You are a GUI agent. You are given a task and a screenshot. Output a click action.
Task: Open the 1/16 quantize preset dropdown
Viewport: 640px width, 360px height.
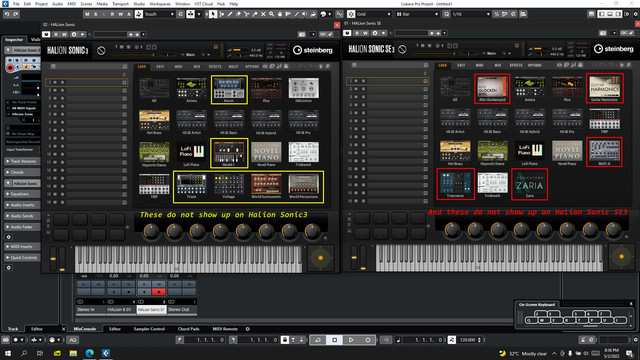[x=471, y=14]
